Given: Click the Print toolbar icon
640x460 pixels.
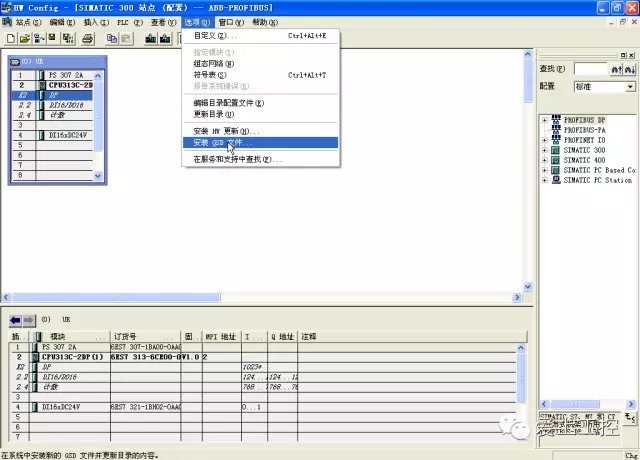Looking at the screenshot, I should (87, 39).
